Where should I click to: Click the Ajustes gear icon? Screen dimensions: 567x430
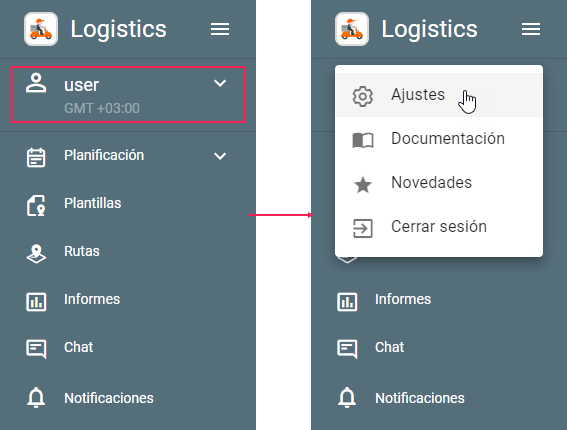tap(363, 96)
